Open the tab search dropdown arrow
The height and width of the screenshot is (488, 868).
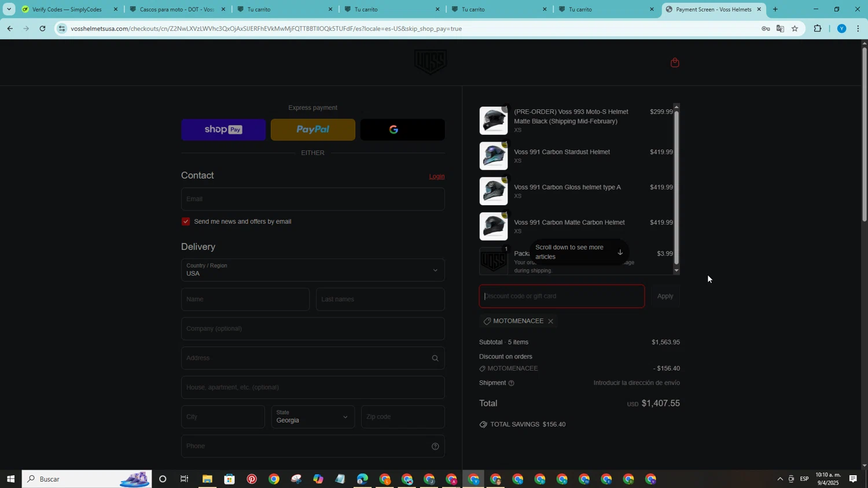point(9,9)
